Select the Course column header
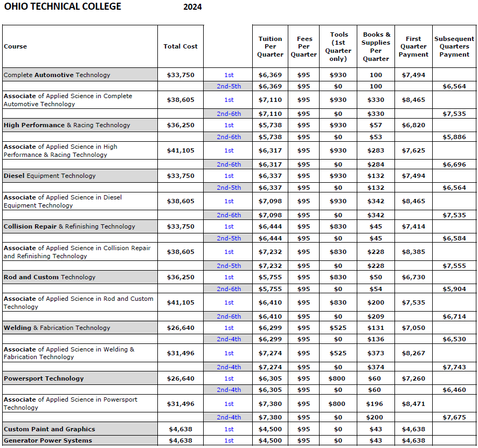The height and width of the screenshot is (448, 478). 15,46
